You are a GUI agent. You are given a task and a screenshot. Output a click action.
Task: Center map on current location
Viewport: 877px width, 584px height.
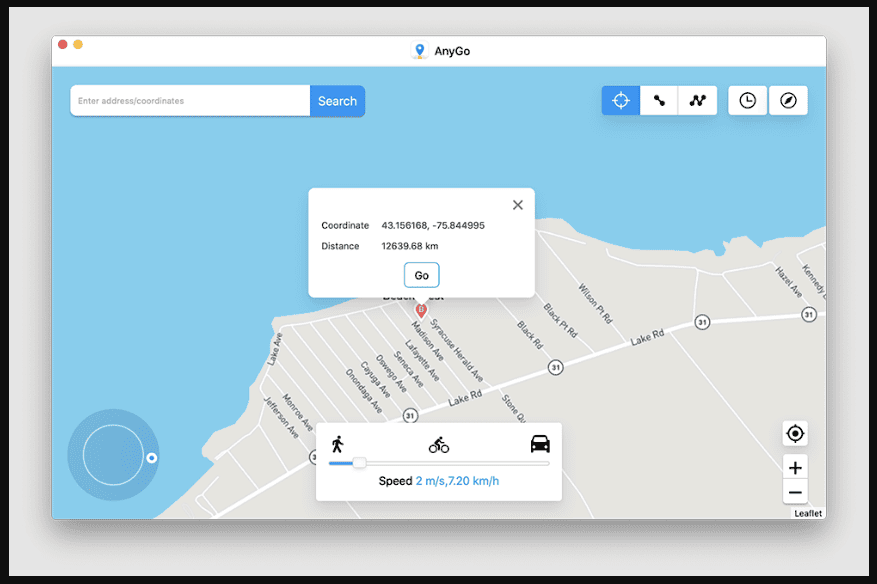795,434
